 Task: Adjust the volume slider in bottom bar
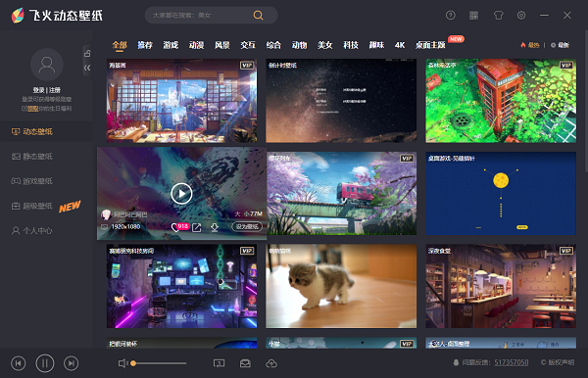(159, 363)
